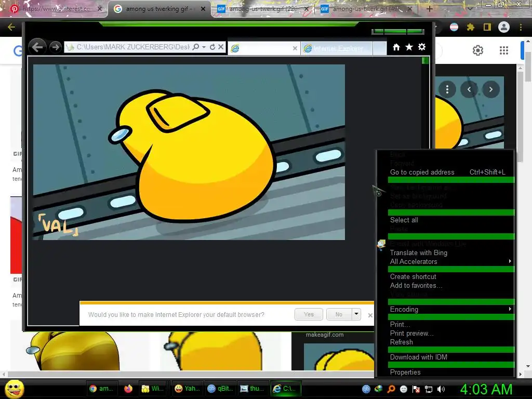Open Internet Explorer Tools gear
The height and width of the screenshot is (399, 532).
(422, 47)
